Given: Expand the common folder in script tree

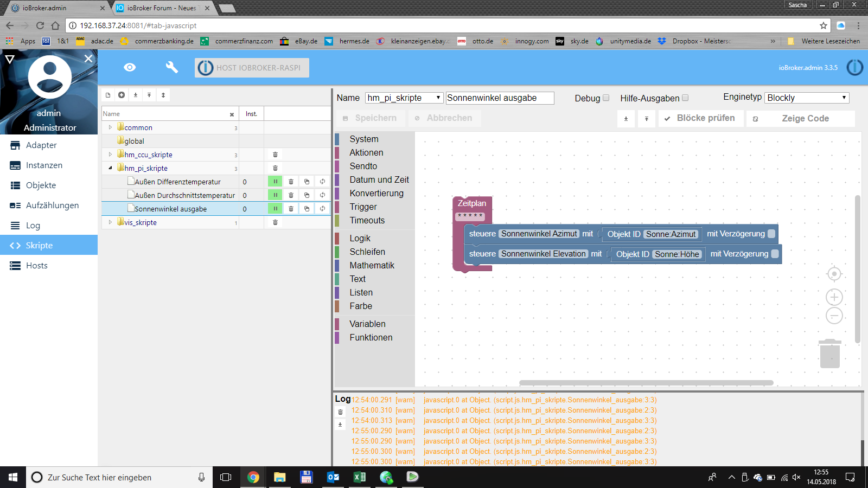Looking at the screenshot, I should click(x=110, y=127).
